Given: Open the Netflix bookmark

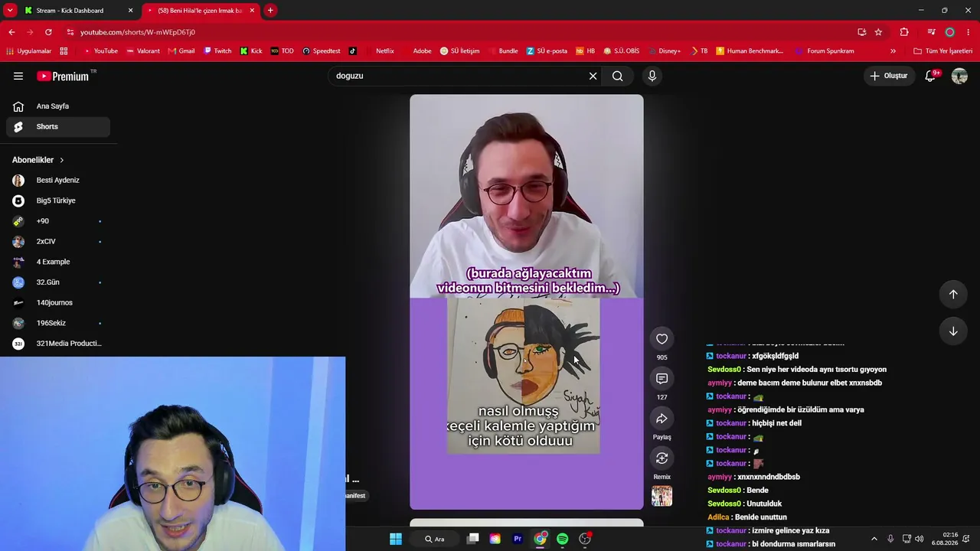Looking at the screenshot, I should [x=380, y=51].
